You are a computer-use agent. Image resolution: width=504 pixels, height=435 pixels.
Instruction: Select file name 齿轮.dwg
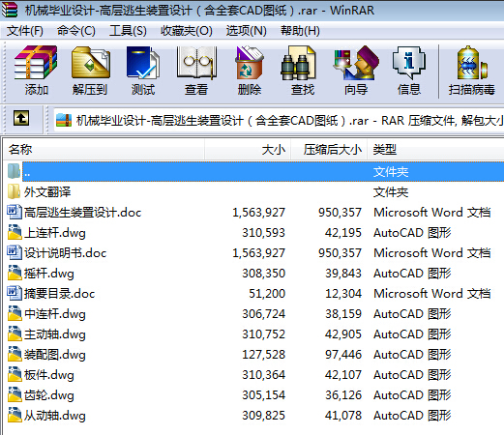coord(49,395)
